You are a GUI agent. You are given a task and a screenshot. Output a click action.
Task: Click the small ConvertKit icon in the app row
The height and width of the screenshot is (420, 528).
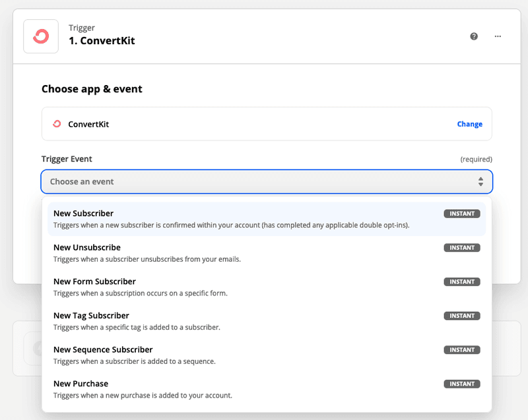[x=57, y=124]
